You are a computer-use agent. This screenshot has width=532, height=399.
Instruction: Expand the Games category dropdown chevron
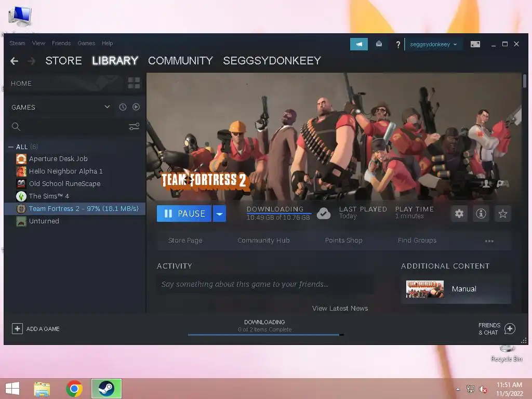click(x=107, y=107)
